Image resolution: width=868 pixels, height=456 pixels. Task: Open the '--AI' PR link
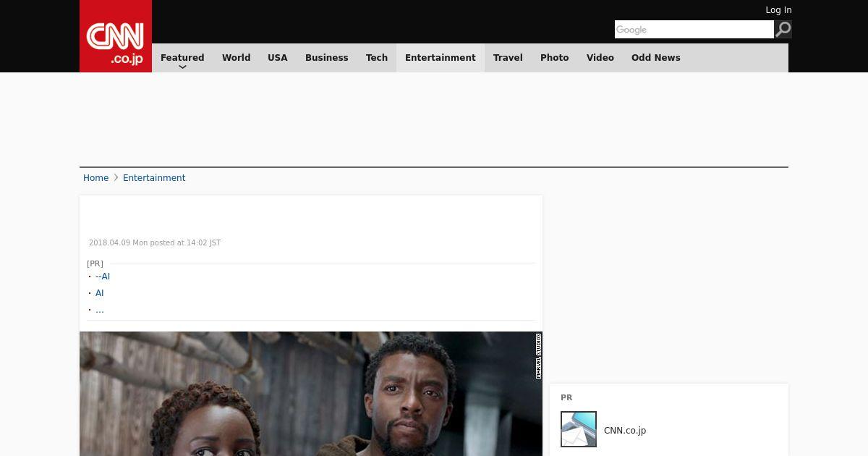click(x=103, y=276)
